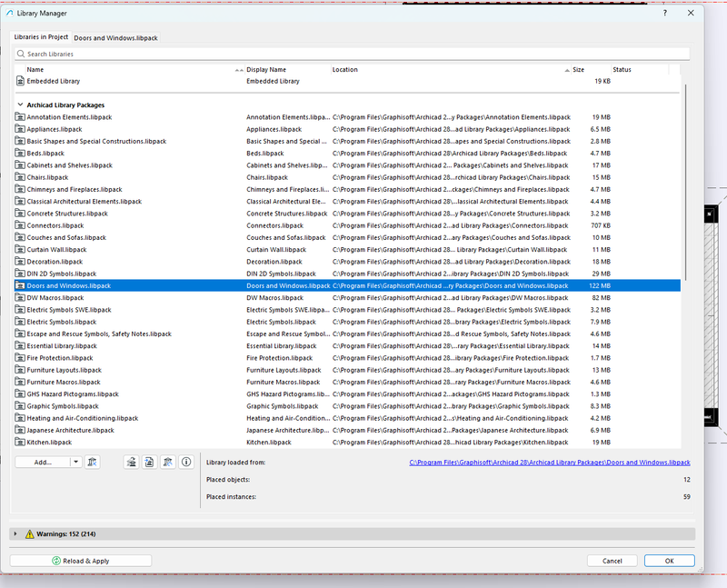Close the Library Manager dialog
The image size is (727, 588).
point(691,13)
